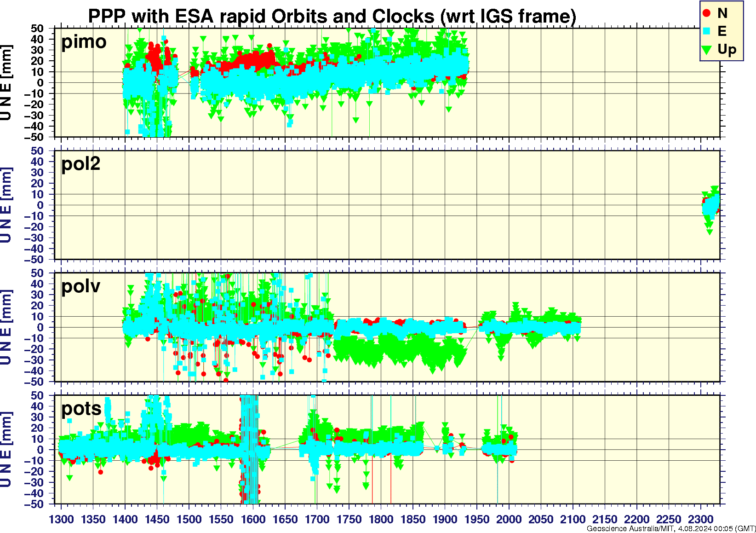756x533 pixels.
Task: Click x-axis tick label 1650
Action: (285, 519)
